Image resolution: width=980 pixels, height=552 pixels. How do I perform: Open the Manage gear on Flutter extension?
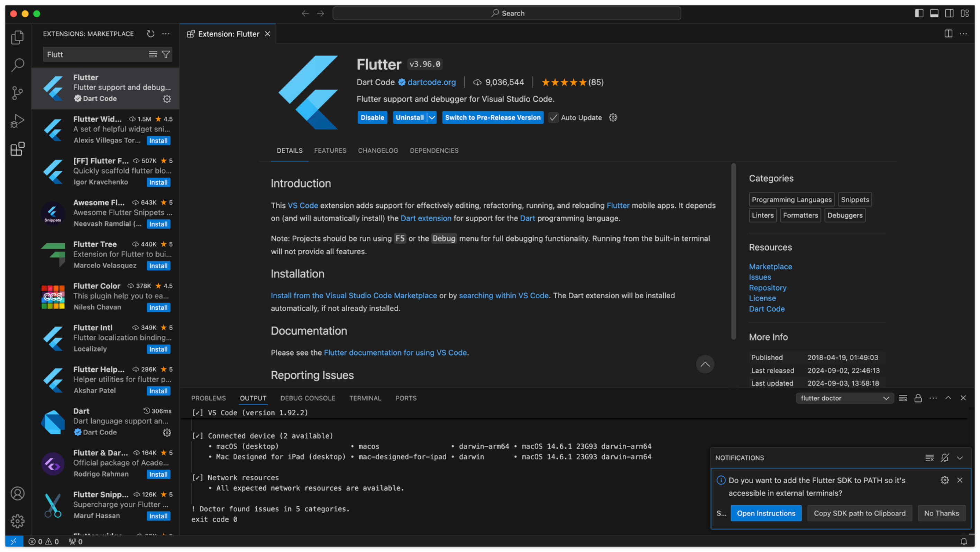click(167, 99)
